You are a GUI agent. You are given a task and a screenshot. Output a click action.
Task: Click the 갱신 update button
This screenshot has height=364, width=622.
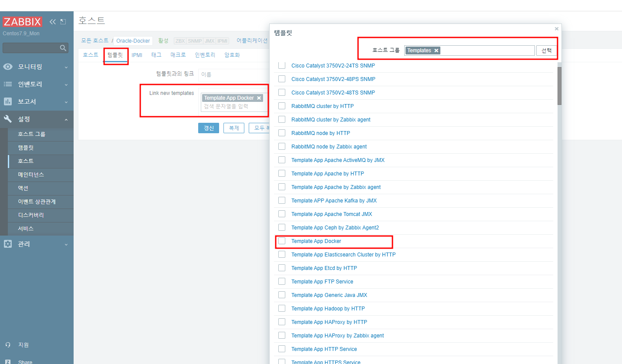tap(209, 128)
